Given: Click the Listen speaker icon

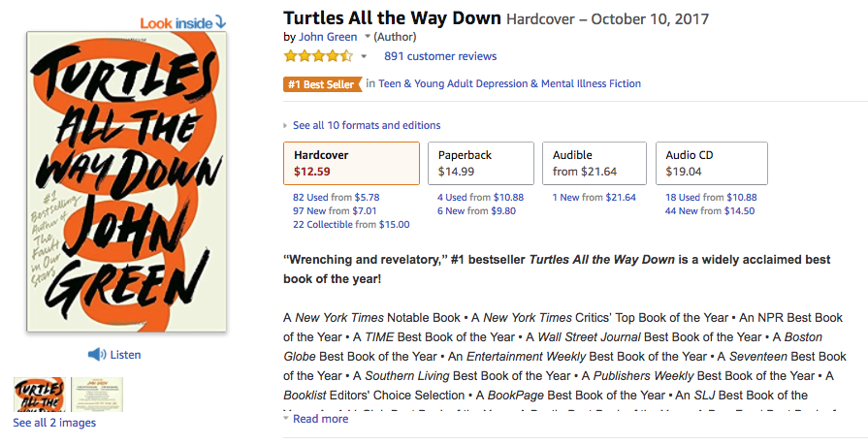Looking at the screenshot, I should [x=97, y=355].
